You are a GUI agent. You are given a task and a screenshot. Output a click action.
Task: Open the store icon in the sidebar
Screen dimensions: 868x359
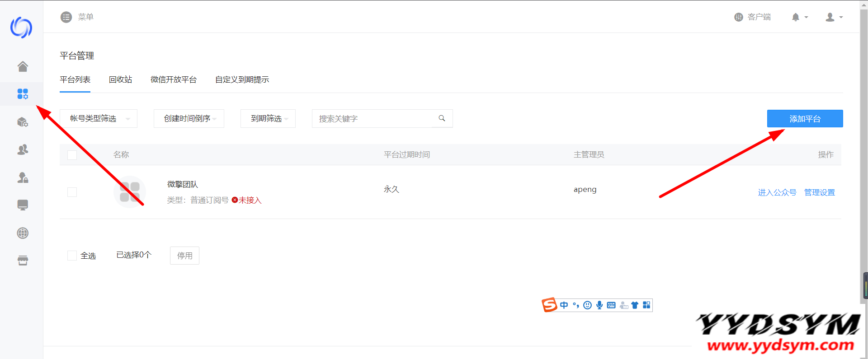point(23,261)
